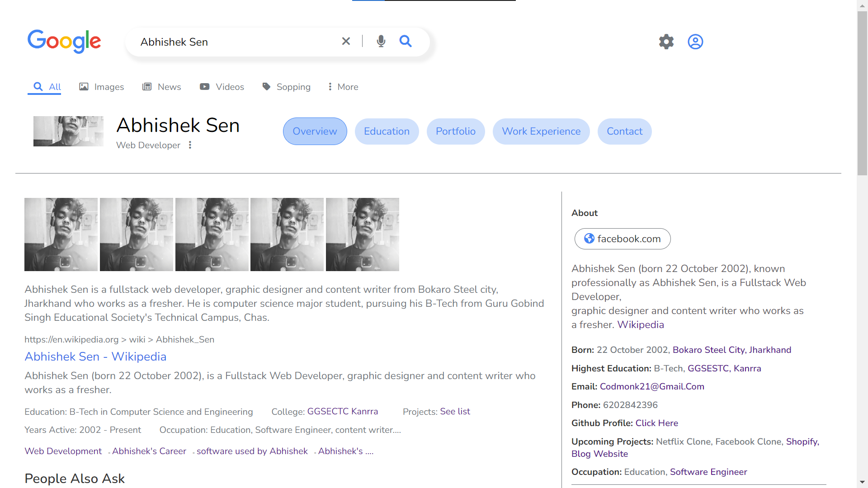Open the first photo in image row
The height and width of the screenshot is (488, 868).
tap(61, 235)
